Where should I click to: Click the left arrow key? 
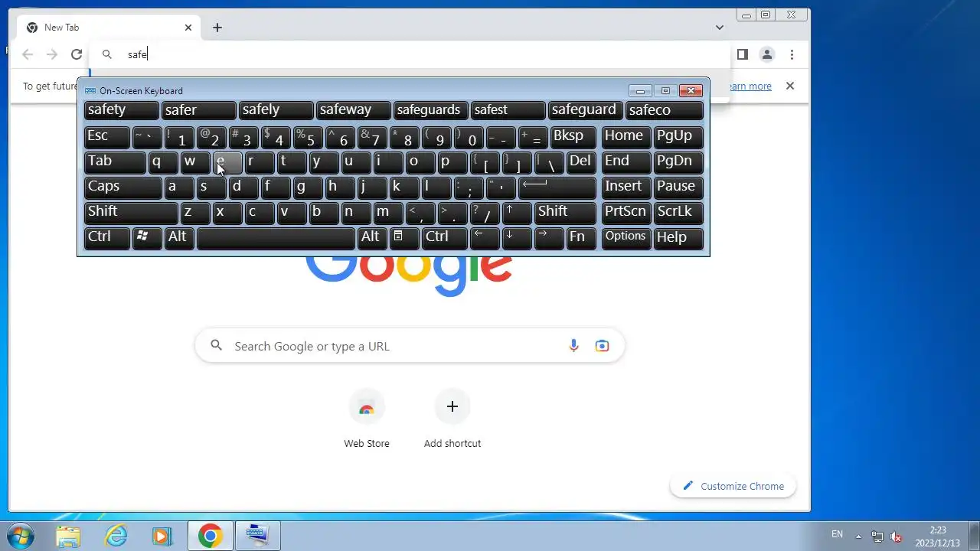click(485, 238)
